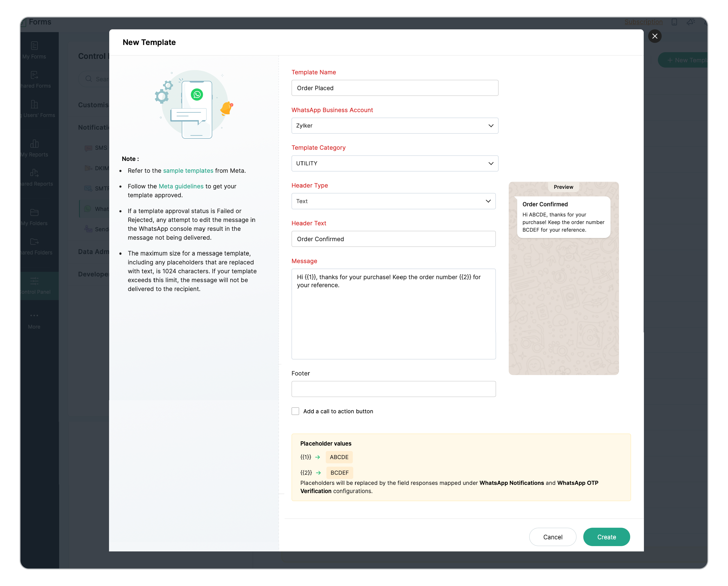
Task: Click the Cancel button
Action: coord(552,537)
